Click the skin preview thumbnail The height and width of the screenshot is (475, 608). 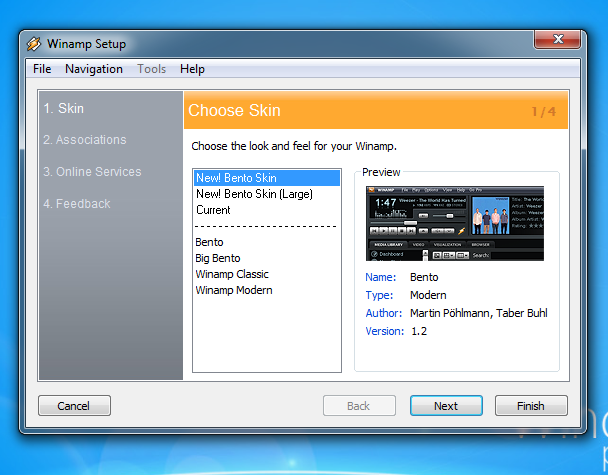click(x=455, y=223)
